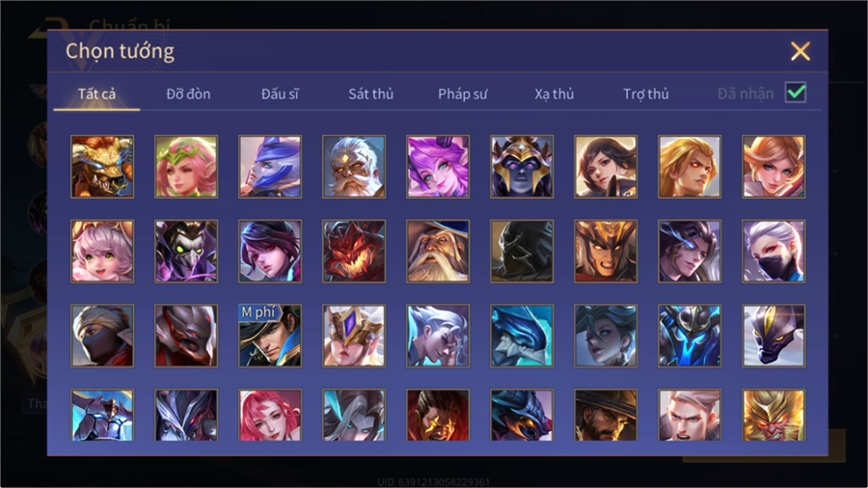Screen dimensions: 868x488
Task: Switch to Xạ thủ tab
Action: 555,95
